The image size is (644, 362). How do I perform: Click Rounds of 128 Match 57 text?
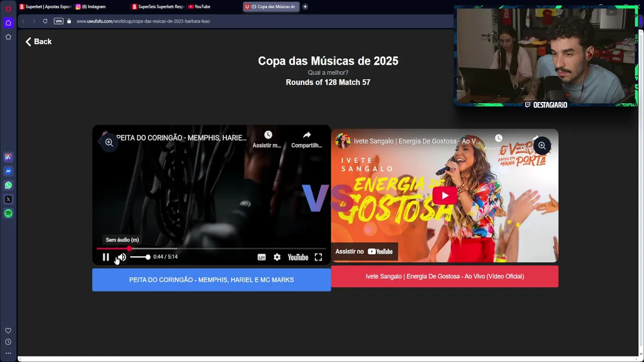point(328,82)
